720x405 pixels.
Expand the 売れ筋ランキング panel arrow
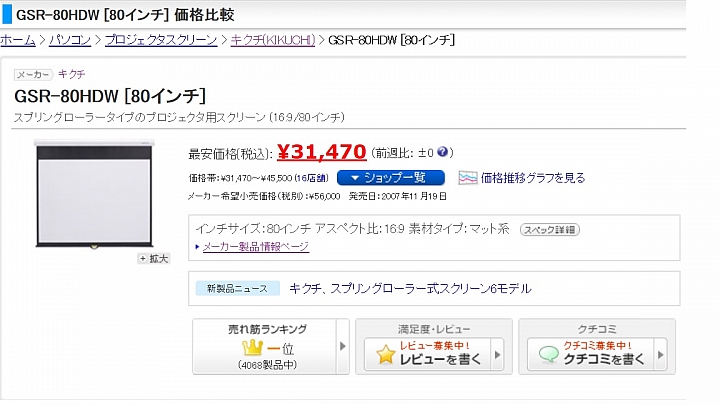point(342,346)
